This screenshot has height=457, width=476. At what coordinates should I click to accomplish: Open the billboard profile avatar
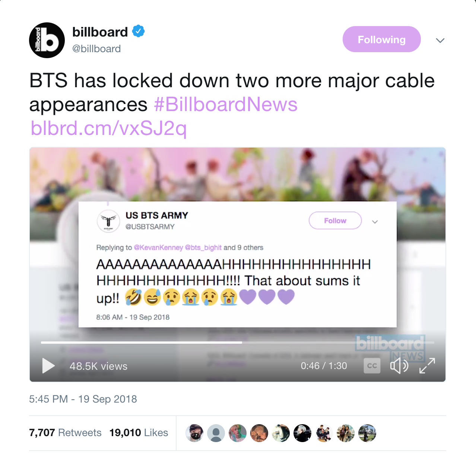pos(47,40)
